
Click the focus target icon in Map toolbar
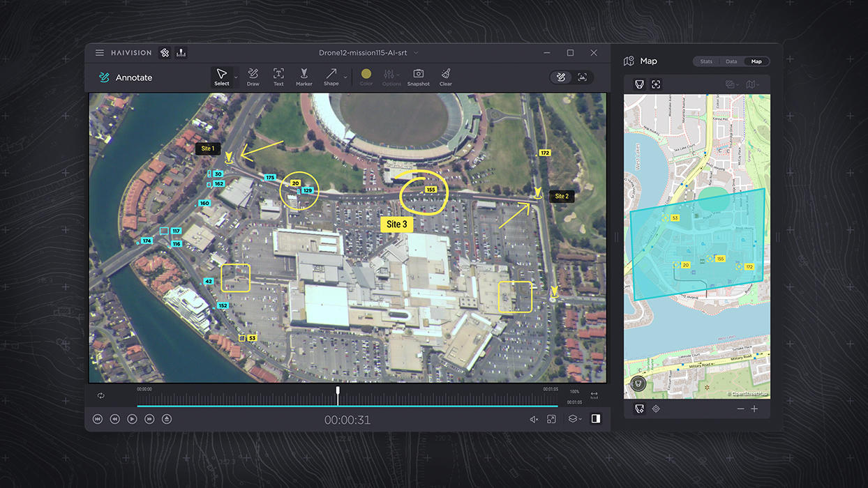[x=656, y=84]
